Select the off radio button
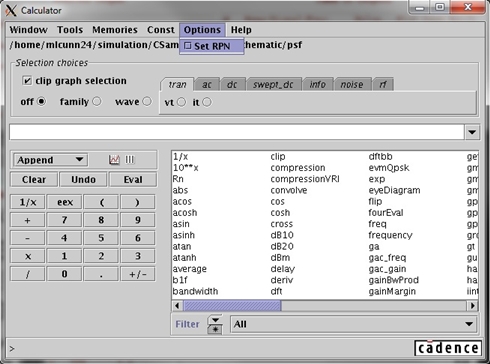This screenshot has width=490, height=364. pos(41,101)
